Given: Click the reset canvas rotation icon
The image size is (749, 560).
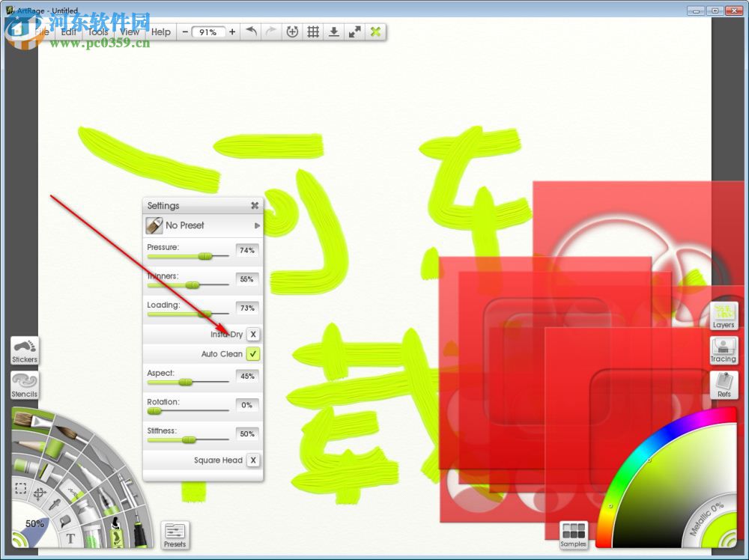Looking at the screenshot, I should 292,31.
